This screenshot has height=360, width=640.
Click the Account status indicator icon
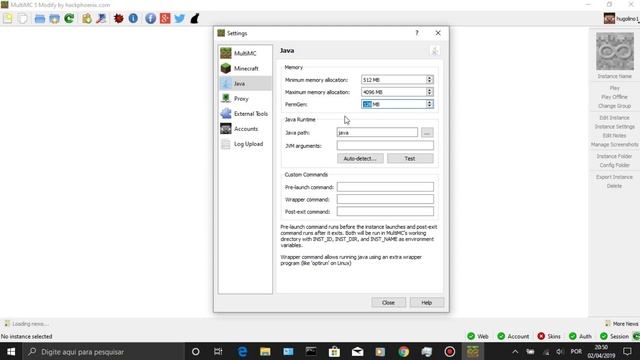[501, 336]
